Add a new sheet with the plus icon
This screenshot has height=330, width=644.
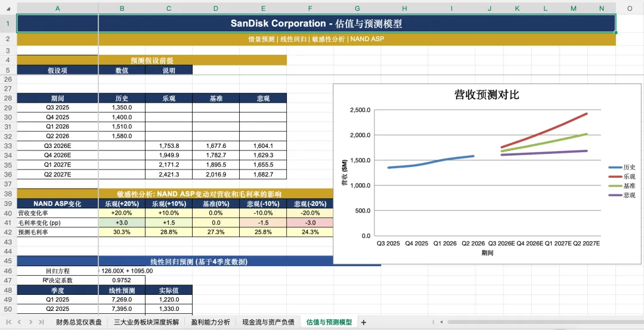pos(364,322)
